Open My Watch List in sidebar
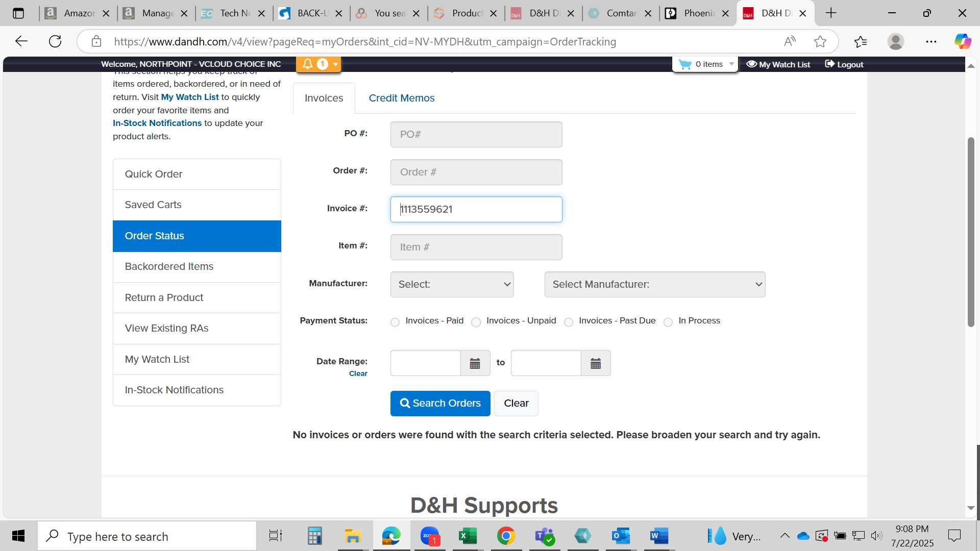Image resolution: width=980 pixels, height=551 pixels. click(197, 359)
